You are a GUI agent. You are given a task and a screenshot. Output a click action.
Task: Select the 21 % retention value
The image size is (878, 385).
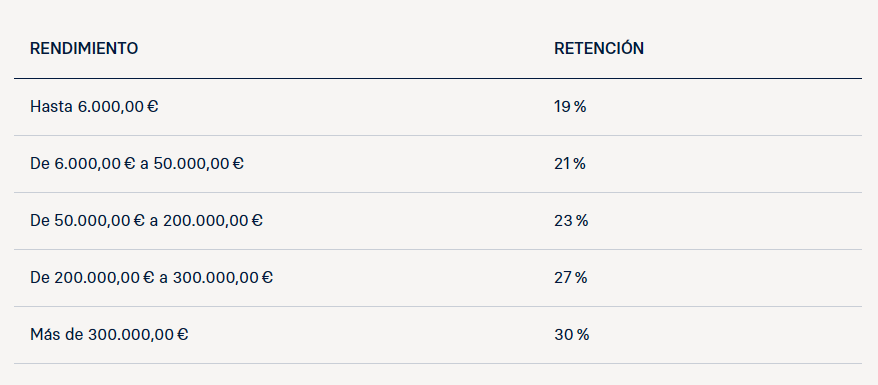pyautogui.click(x=570, y=163)
